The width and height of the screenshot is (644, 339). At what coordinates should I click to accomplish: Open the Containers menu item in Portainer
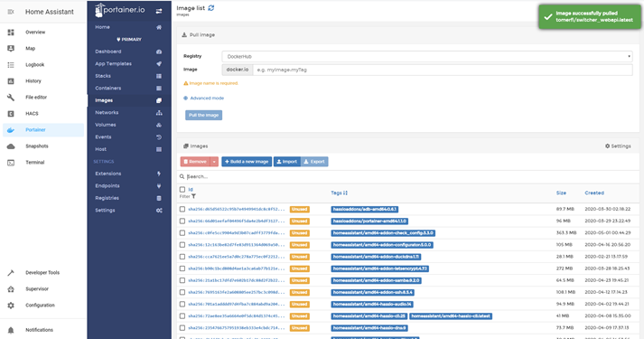pos(129,89)
